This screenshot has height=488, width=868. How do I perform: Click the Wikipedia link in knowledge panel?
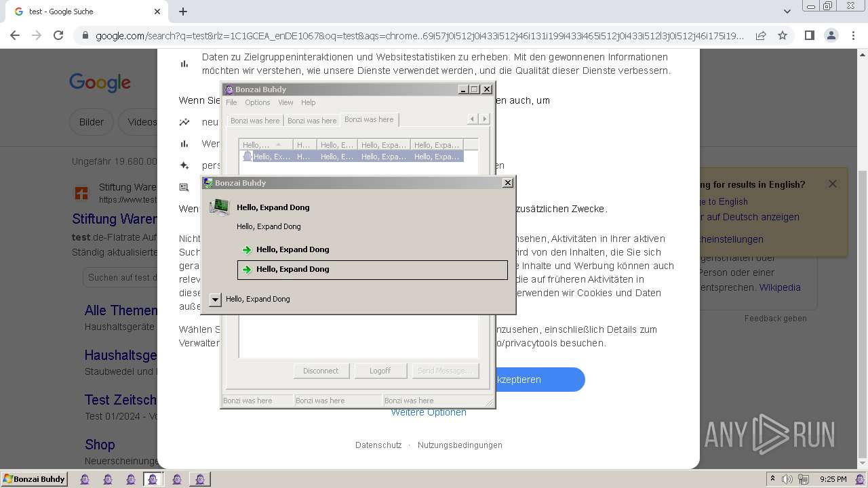[x=780, y=287]
